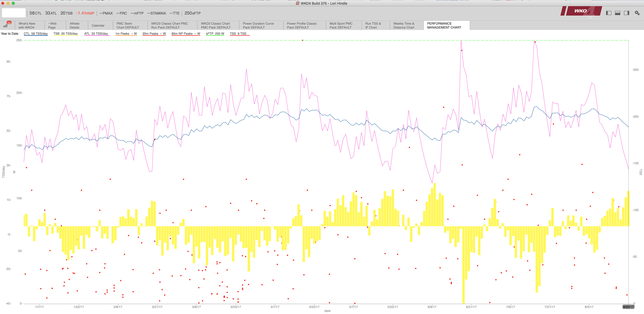Toggle the left sidebar panel icon
This screenshot has height=314, width=644.
point(608,13)
